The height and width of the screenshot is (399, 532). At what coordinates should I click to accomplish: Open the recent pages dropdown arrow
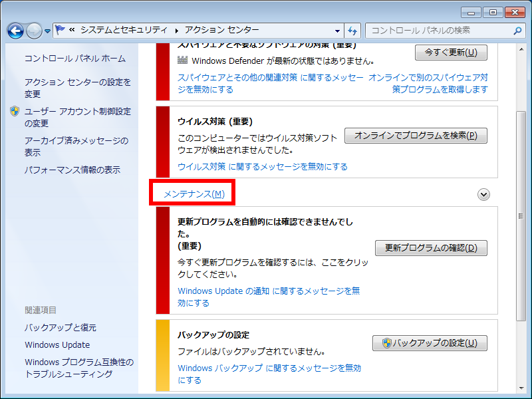point(48,31)
